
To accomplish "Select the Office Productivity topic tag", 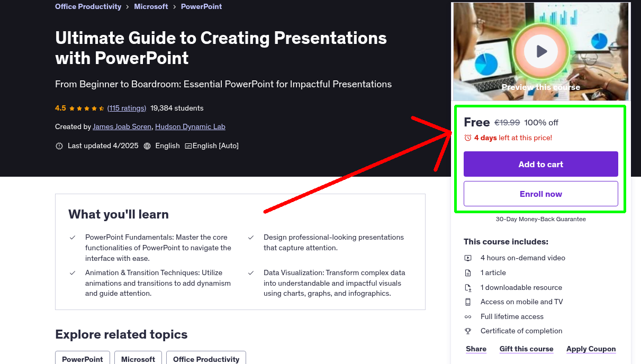I will point(206,359).
